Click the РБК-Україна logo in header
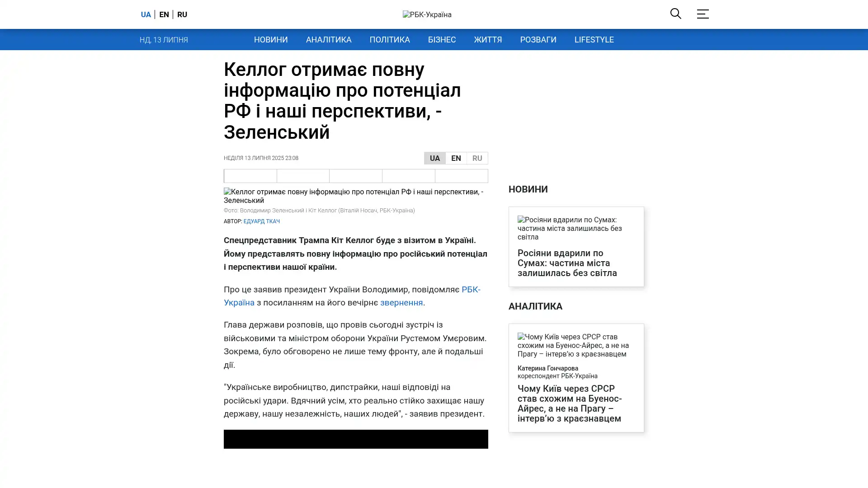Viewport: 868px width, 488px height. click(427, 14)
